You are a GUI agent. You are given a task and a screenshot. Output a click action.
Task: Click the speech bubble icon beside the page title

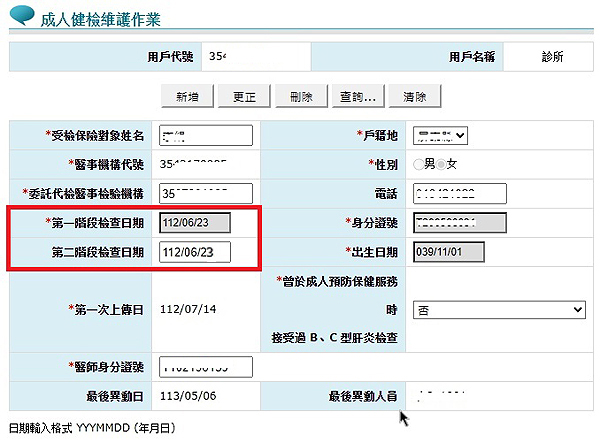pos(20,17)
